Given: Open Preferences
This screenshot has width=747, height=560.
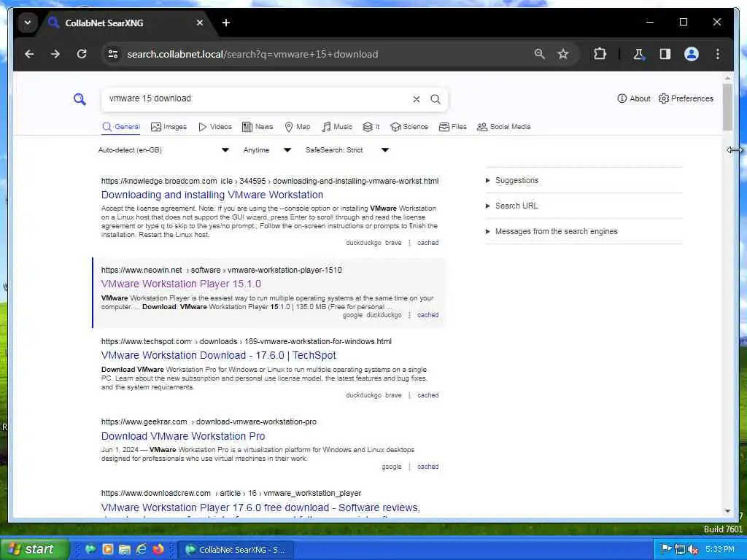Looking at the screenshot, I should tap(686, 98).
